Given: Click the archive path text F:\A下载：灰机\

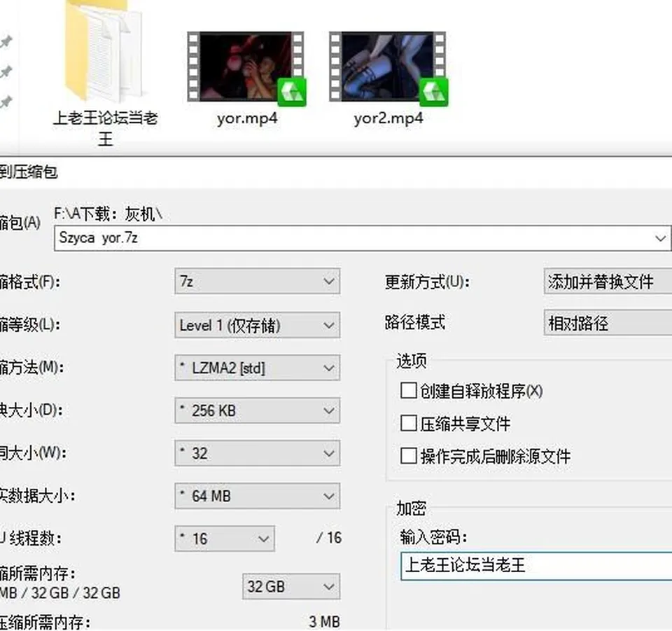Looking at the screenshot, I should (108, 214).
